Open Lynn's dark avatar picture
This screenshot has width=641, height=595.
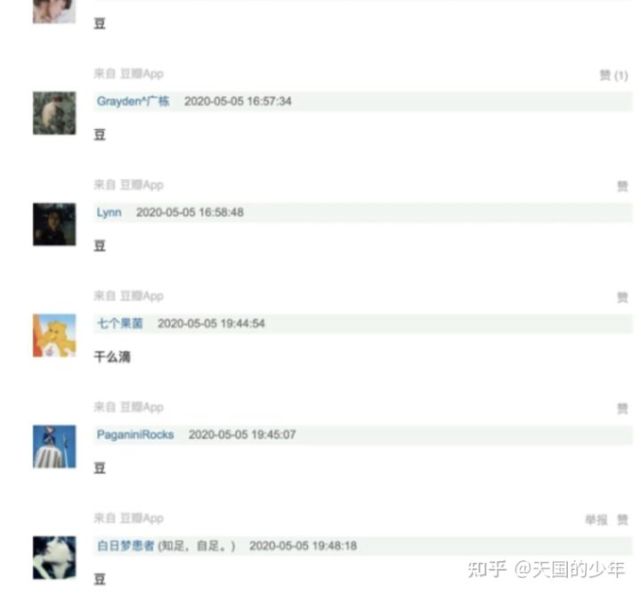[54, 225]
